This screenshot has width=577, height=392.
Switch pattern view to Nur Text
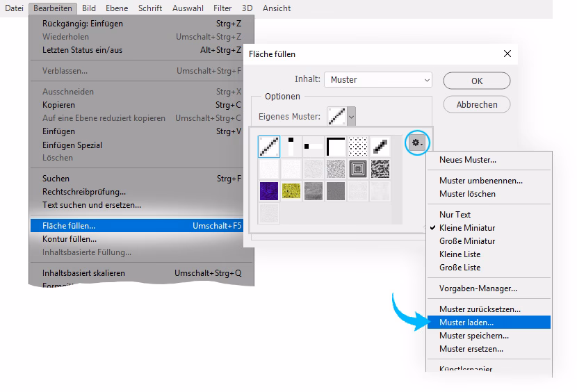pyautogui.click(x=455, y=215)
